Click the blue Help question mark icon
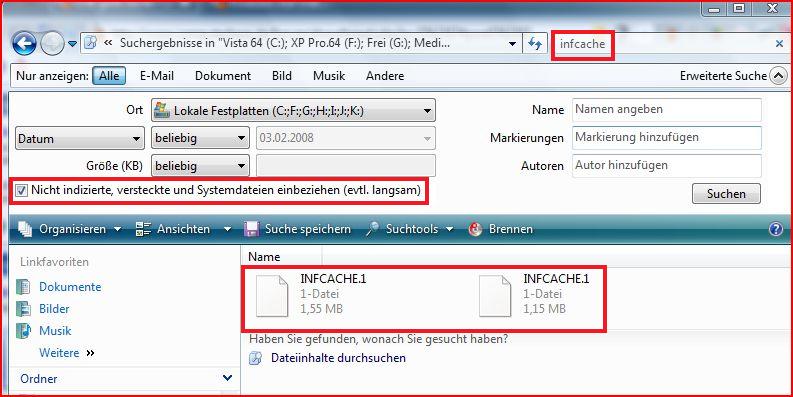The height and width of the screenshot is (397, 793). pos(775,229)
